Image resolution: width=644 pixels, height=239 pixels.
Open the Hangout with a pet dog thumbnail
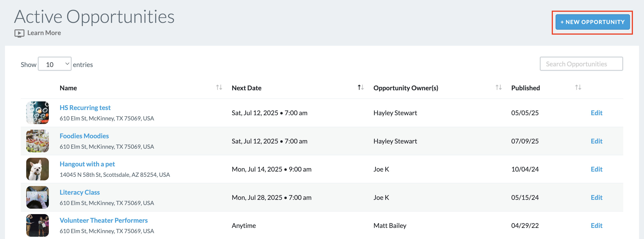[x=38, y=169]
